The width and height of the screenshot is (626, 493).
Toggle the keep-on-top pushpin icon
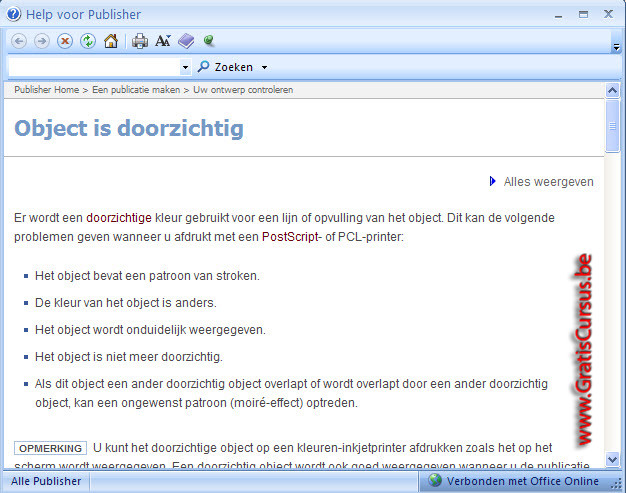209,40
